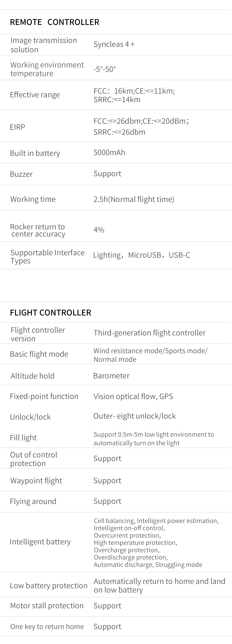Viewport: 232px width, 644px height.
Task: Select the Syncleas 4 + value text
Action: point(114,44)
